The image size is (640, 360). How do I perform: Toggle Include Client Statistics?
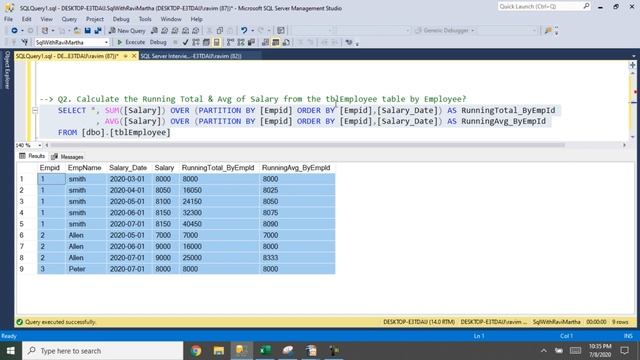point(251,42)
